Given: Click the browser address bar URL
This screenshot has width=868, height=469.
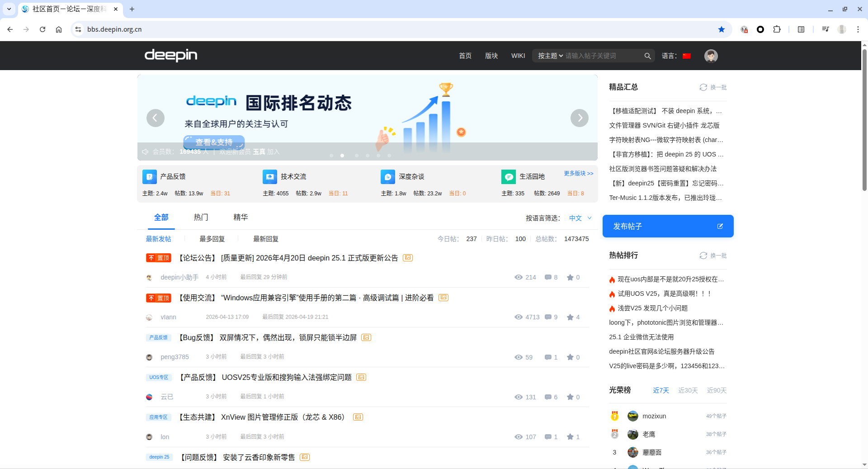Looking at the screenshot, I should coord(114,29).
